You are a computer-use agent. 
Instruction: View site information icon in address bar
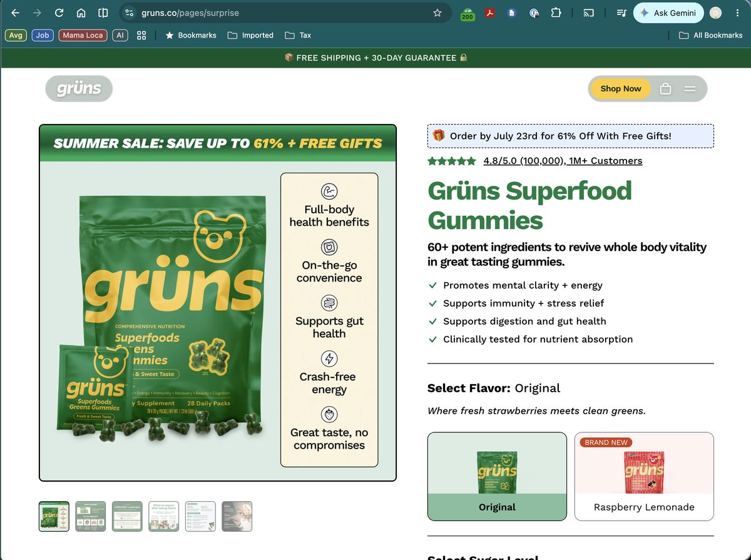point(130,13)
